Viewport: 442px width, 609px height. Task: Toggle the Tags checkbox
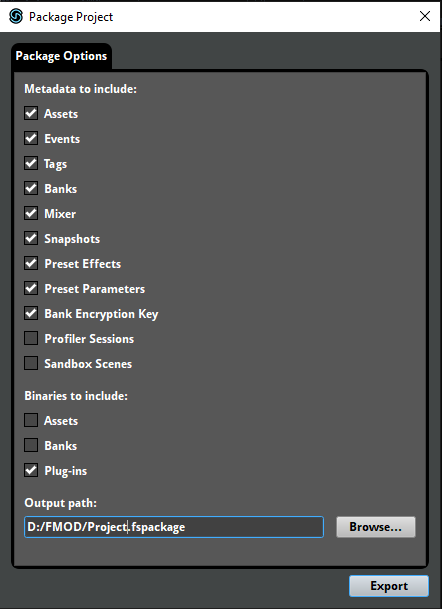pos(31,163)
